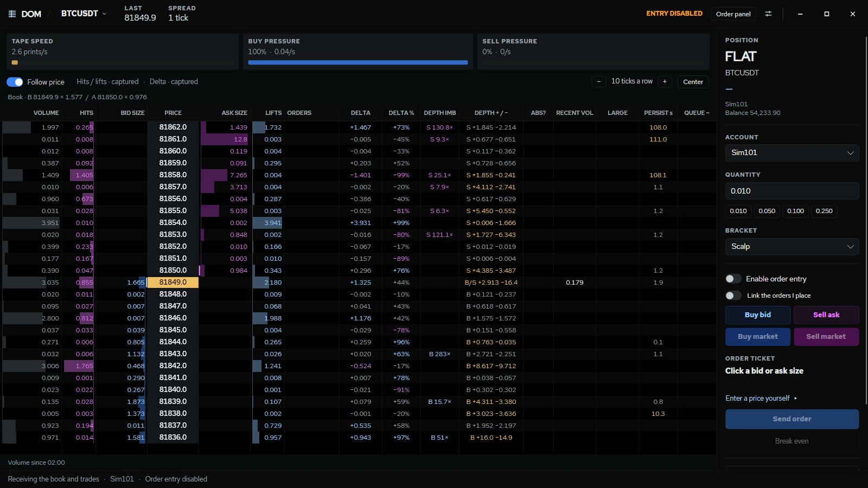Screen dimensions: 868x488
Task: Click the Buy Pressure progress bar
Action: point(358,62)
